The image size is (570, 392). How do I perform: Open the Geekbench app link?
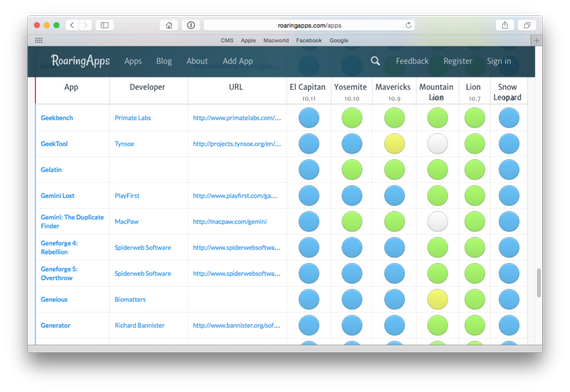click(57, 118)
